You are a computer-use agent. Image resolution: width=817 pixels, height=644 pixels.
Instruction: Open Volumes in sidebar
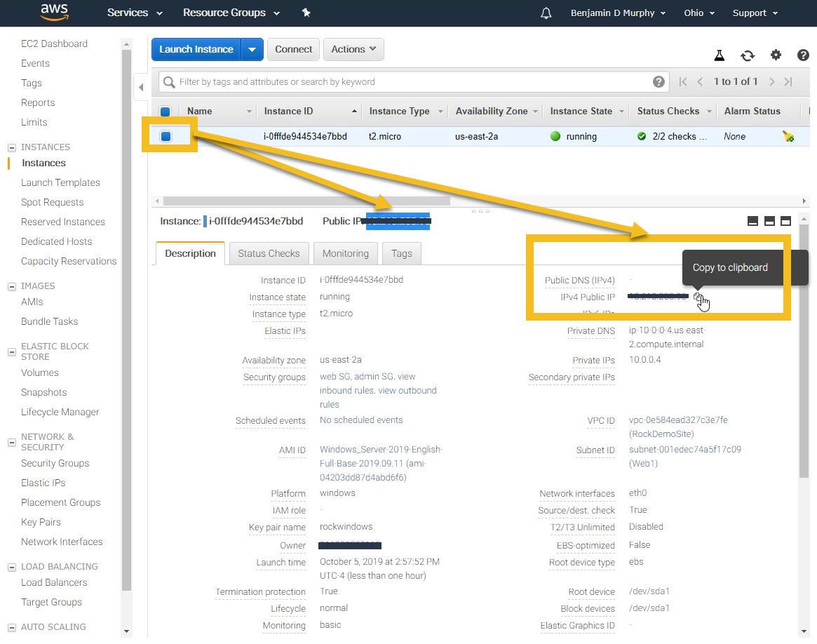tap(39, 373)
